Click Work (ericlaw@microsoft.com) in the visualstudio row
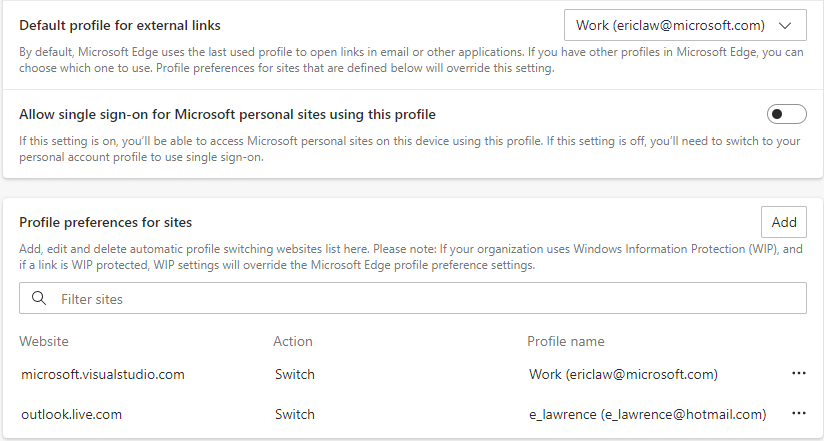 pyautogui.click(x=623, y=374)
